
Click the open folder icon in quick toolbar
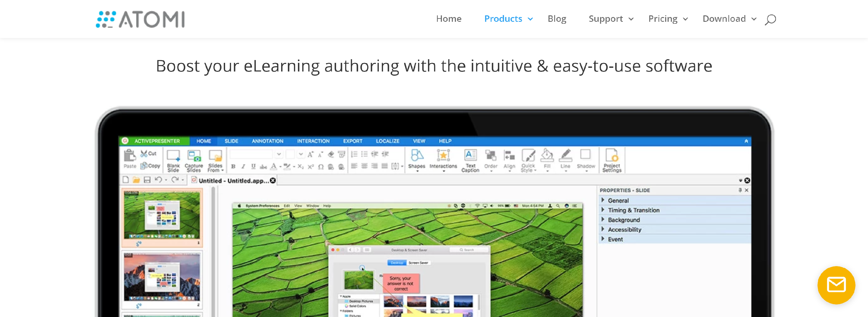coord(136,180)
